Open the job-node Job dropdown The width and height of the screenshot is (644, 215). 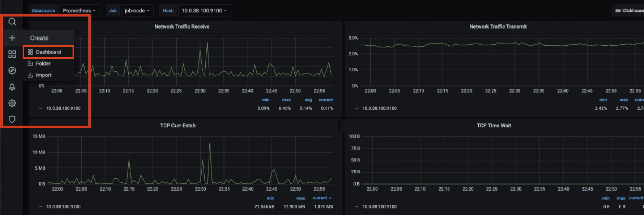137,10
